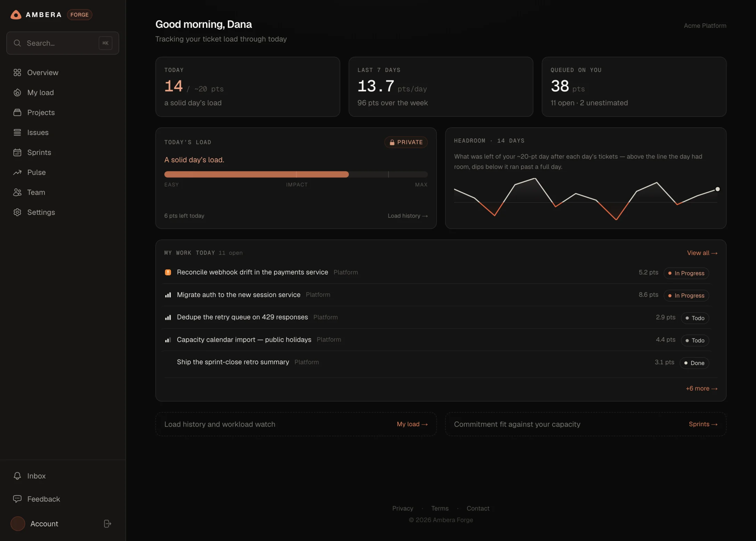Image resolution: width=756 pixels, height=541 pixels.
Task: Click the priority bars icon on Migrate auth
Action: coord(168,295)
